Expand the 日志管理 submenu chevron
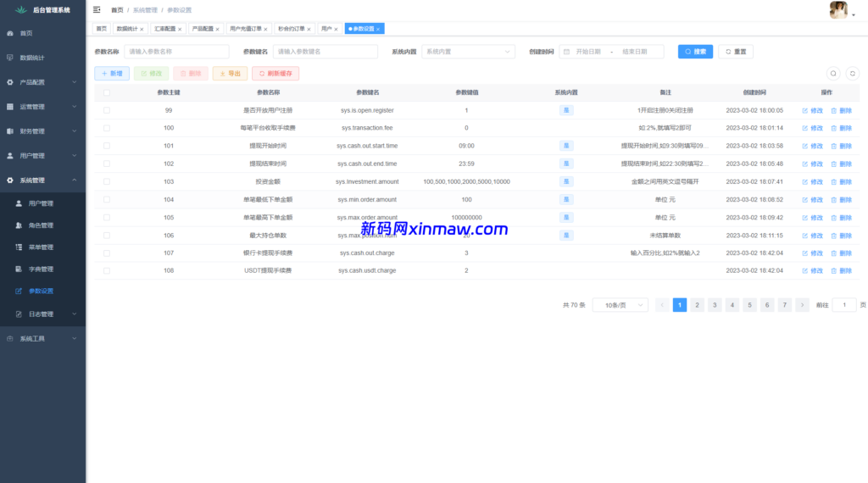Viewport: 868px width, 483px height. [75, 314]
